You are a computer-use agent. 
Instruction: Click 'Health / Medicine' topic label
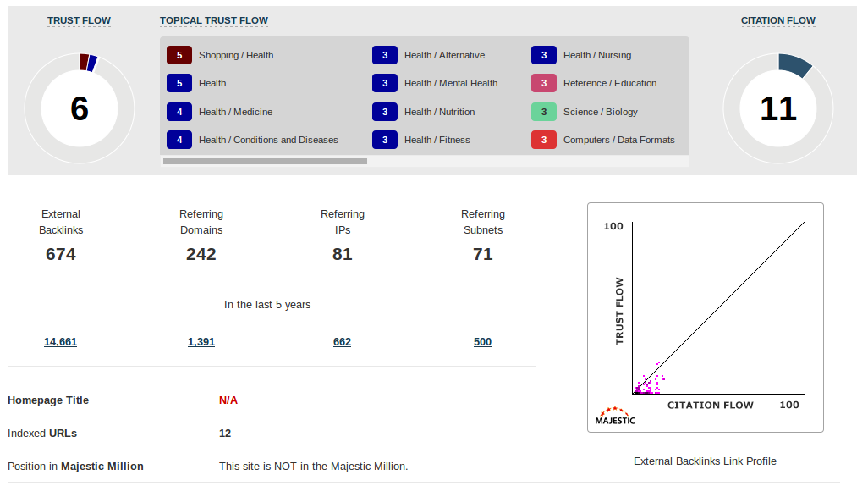(235, 112)
